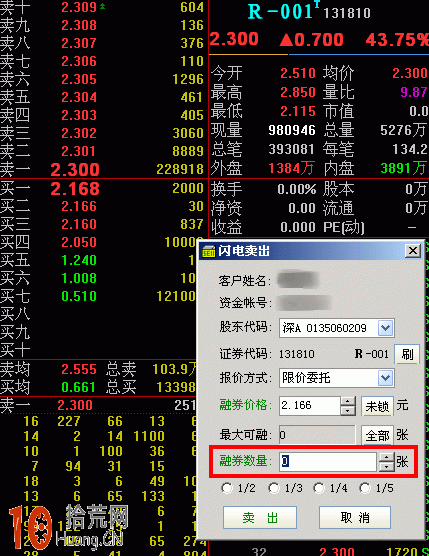Click 今开 value 2.510
The height and width of the screenshot is (556, 429).
[298, 73]
